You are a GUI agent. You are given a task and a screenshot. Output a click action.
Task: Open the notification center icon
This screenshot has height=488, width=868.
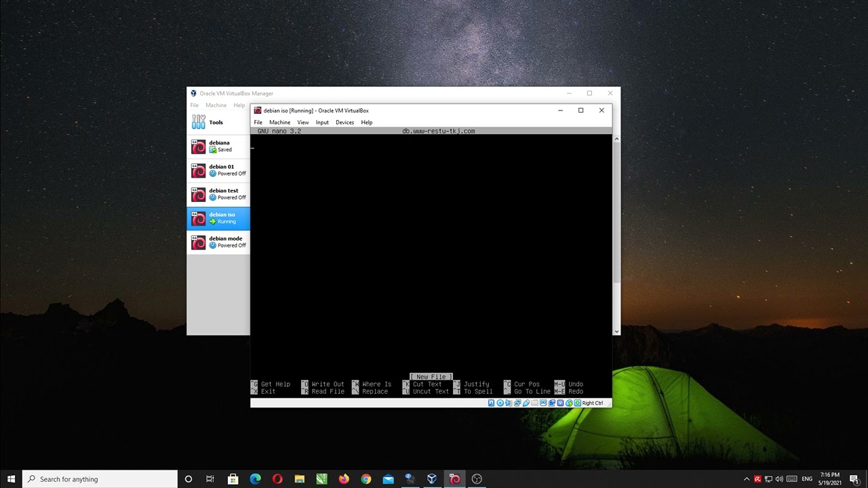tap(854, 479)
